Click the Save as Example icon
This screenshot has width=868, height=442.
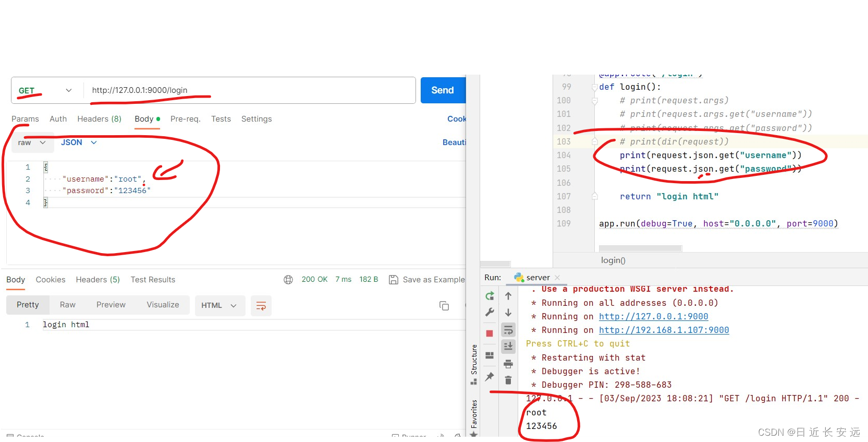coord(394,280)
